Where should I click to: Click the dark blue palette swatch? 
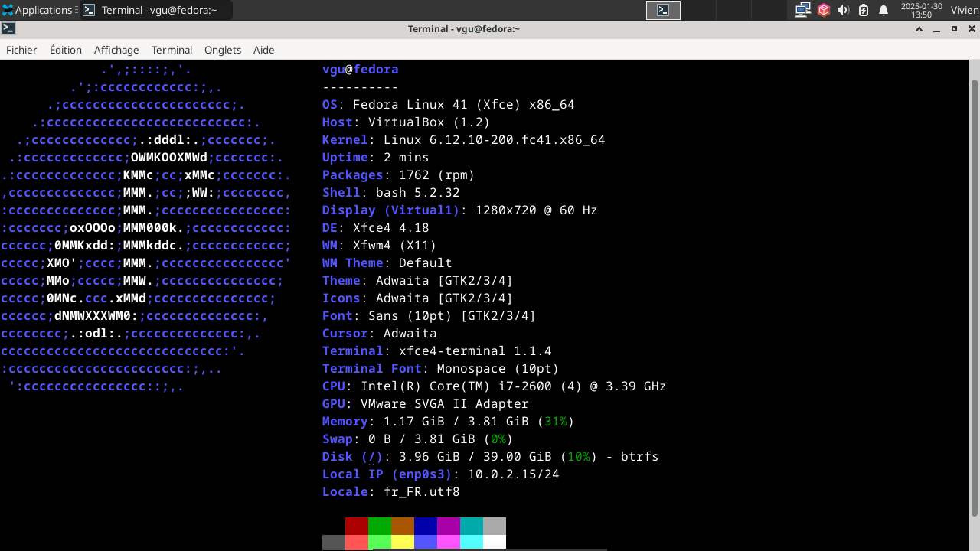click(x=426, y=526)
